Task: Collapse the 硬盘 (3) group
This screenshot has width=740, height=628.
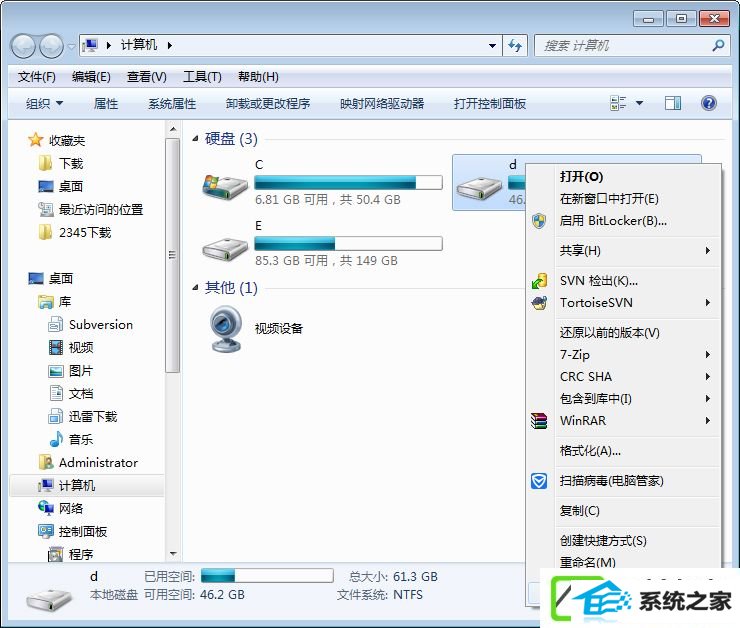Action: pyautogui.click(x=195, y=138)
